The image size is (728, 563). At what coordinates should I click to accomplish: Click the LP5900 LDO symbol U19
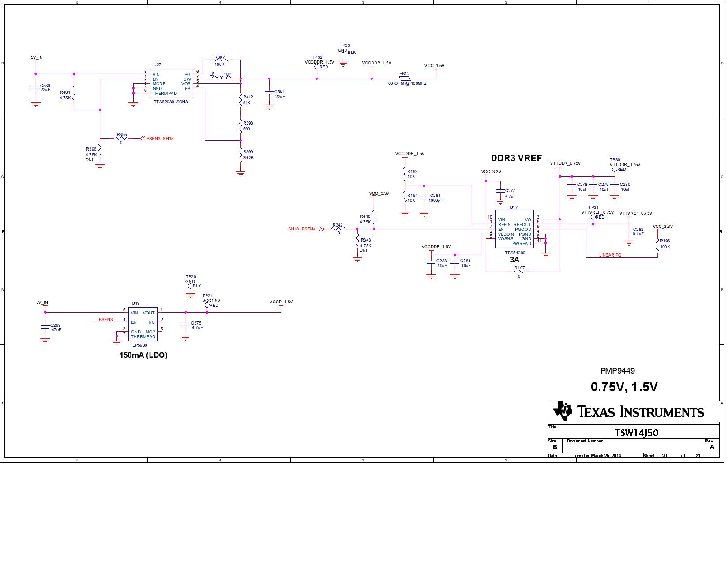[142, 324]
